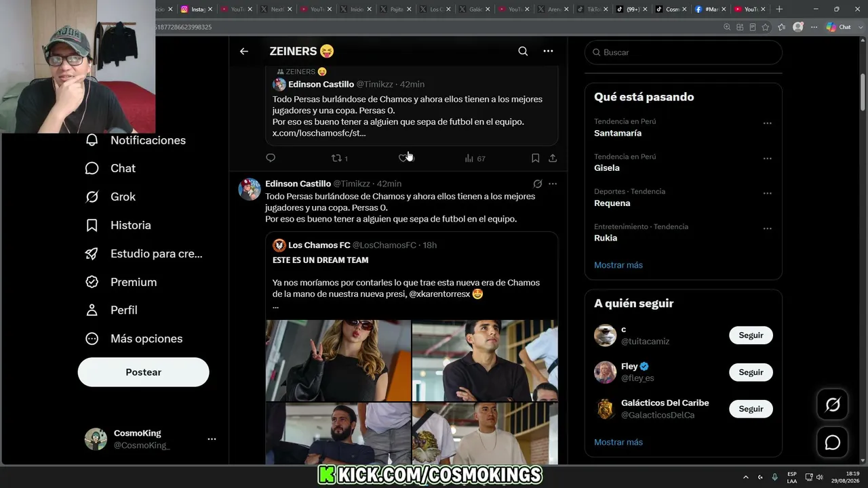Follow the @tuitacamiz account
This screenshot has height=488, width=868.
(x=751, y=335)
